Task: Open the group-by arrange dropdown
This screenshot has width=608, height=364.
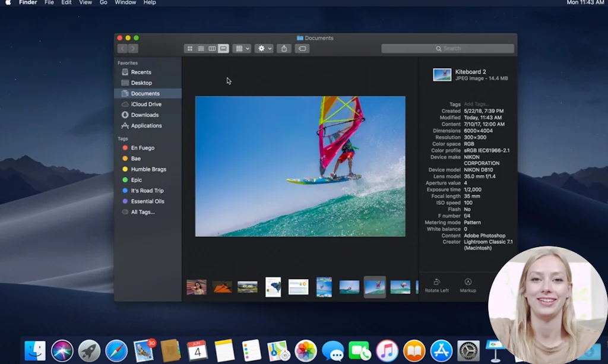Action: point(242,49)
